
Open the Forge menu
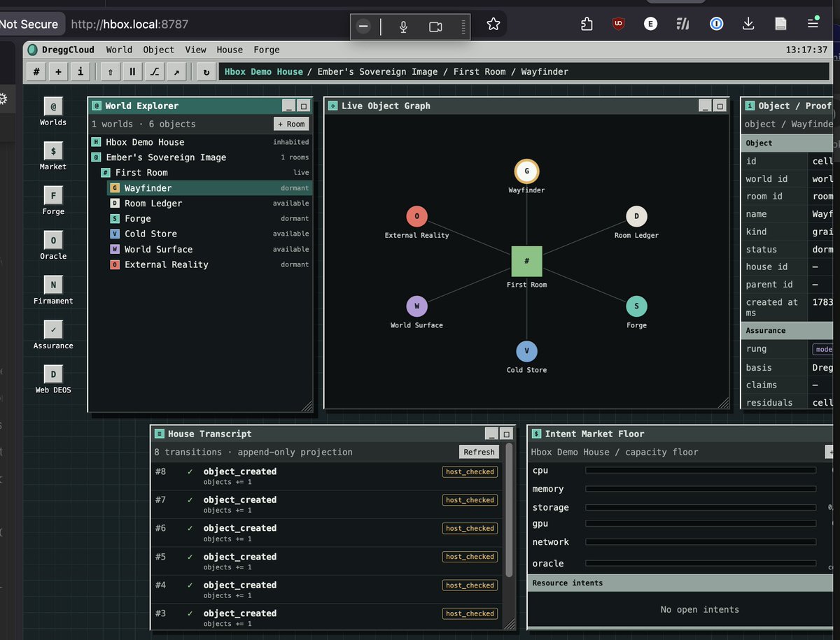click(267, 50)
